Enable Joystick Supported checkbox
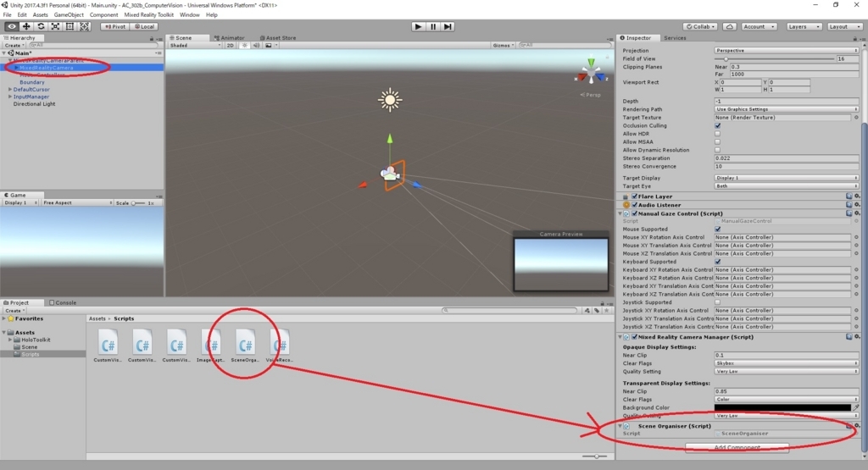The width and height of the screenshot is (868, 470). 717,302
